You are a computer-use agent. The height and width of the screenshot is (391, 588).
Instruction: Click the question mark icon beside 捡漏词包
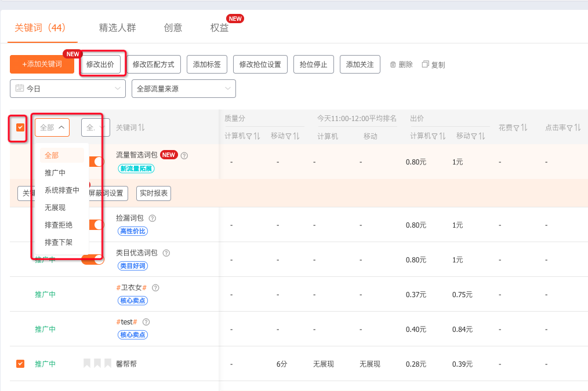click(151, 218)
